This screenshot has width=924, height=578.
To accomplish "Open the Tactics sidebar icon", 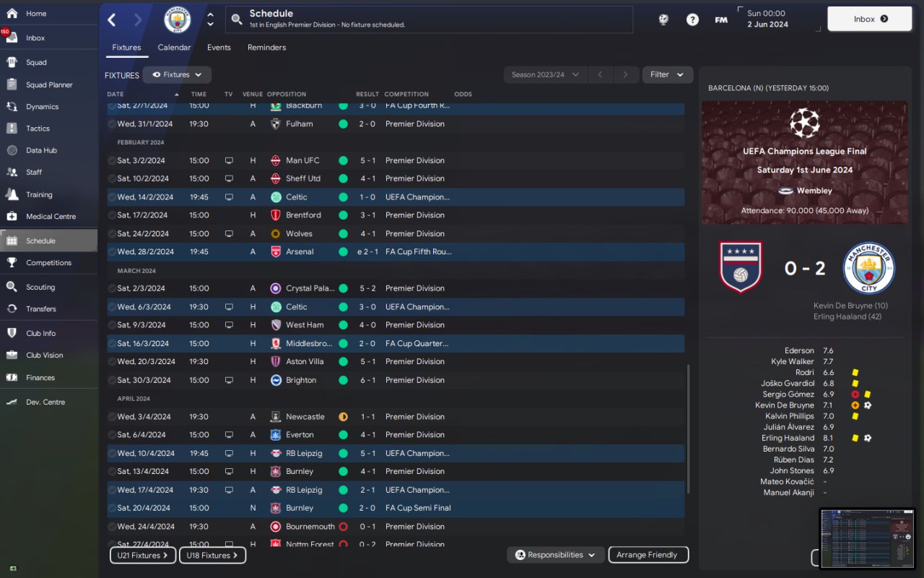I will [x=12, y=129].
